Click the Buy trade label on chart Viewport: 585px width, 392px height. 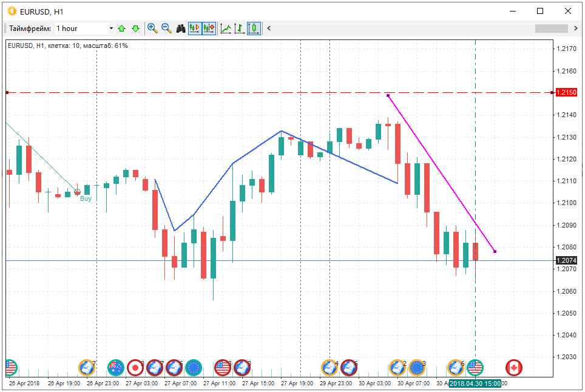(x=86, y=198)
